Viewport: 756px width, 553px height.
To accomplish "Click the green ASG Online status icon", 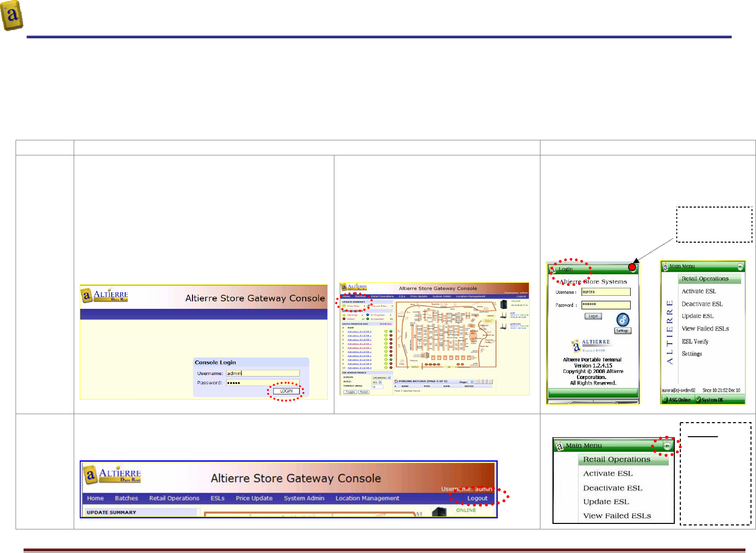I will tap(665, 400).
